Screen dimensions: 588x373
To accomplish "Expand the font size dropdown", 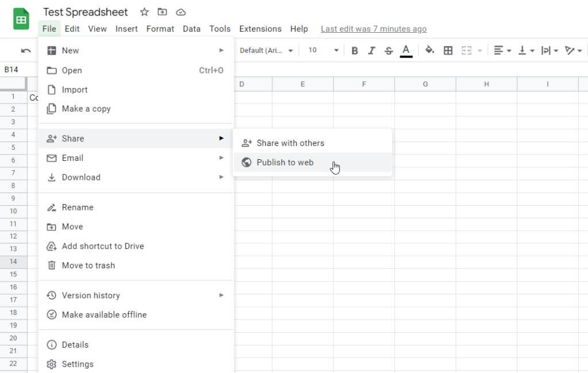I will pos(323,50).
